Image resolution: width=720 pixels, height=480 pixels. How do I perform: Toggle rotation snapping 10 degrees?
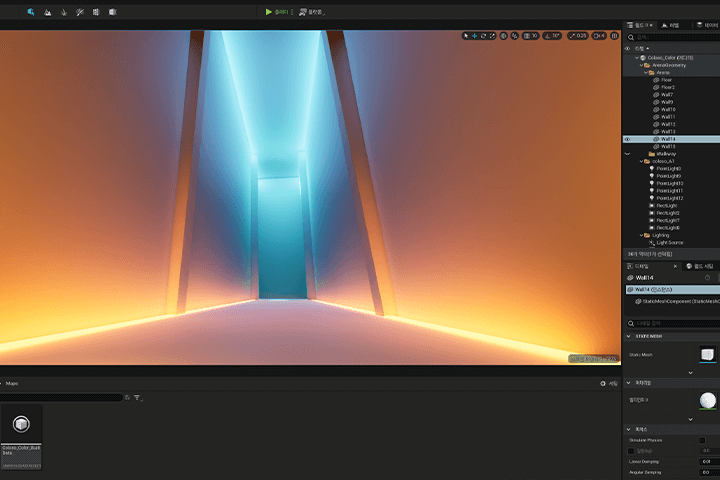(552, 36)
